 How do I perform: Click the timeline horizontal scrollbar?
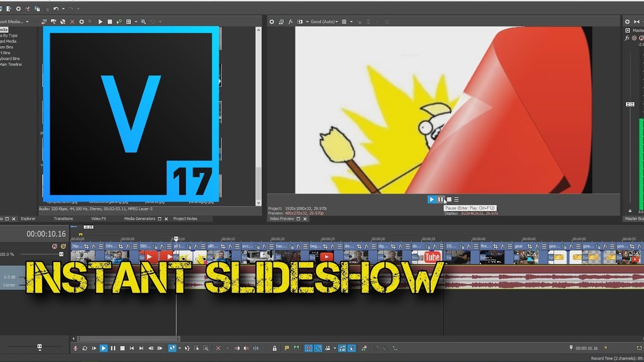point(128,339)
